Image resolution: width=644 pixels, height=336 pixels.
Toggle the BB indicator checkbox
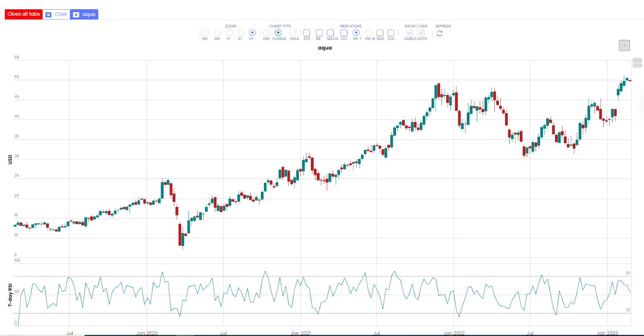pyautogui.click(x=319, y=33)
